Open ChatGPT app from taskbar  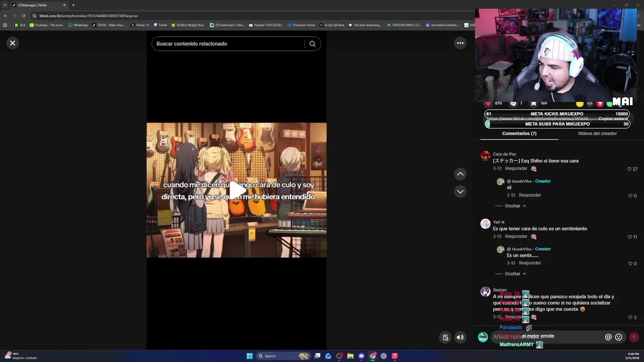383,356
